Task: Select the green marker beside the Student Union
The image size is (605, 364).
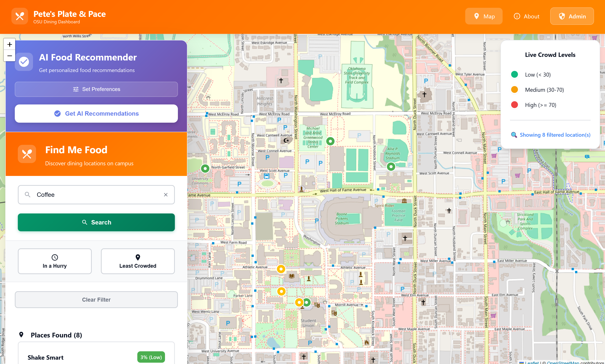Action: coord(307,302)
